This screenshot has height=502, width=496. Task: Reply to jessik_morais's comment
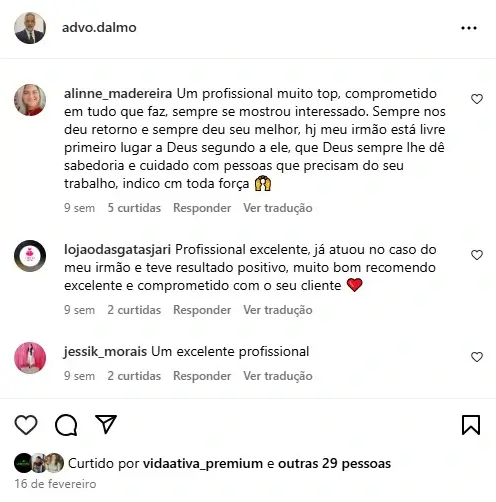202,376
